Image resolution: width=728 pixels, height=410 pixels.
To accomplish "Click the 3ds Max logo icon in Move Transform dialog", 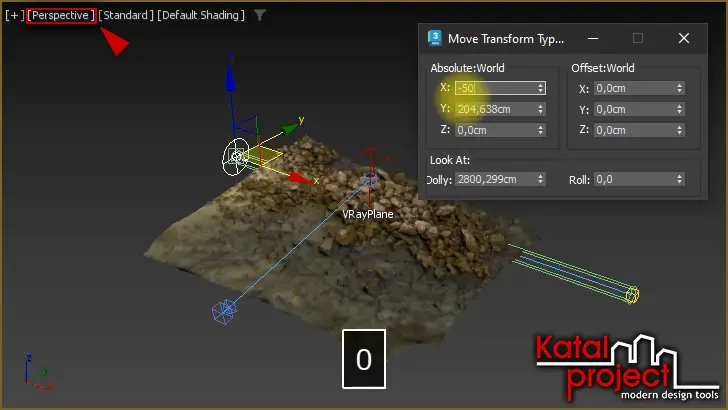I will pos(435,38).
